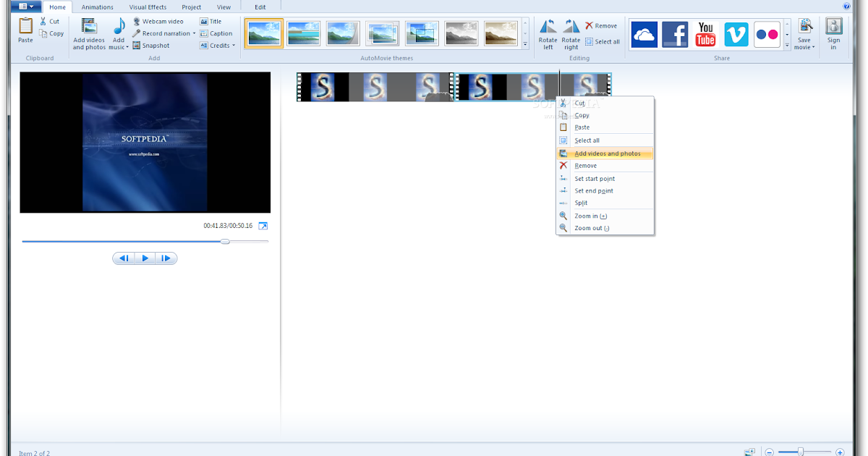Viewport: 868px width, 456px height.
Task: Publish the movie to YouTube
Action: click(705, 34)
